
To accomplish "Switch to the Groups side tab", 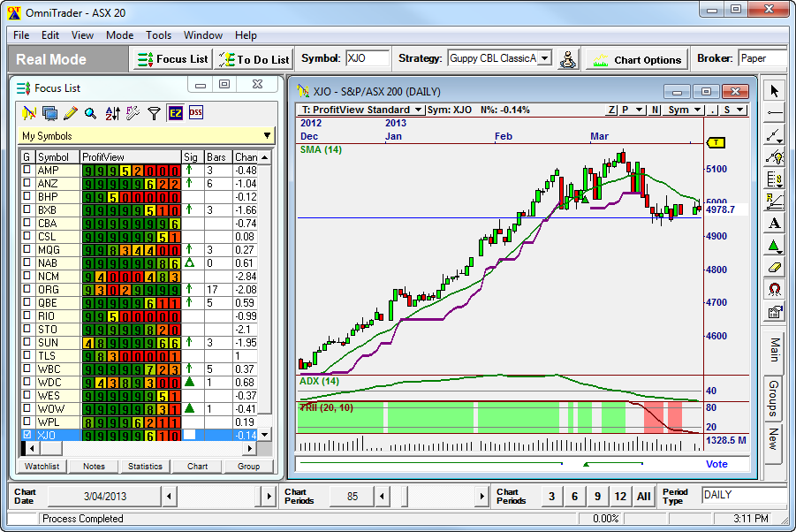I will (x=774, y=399).
